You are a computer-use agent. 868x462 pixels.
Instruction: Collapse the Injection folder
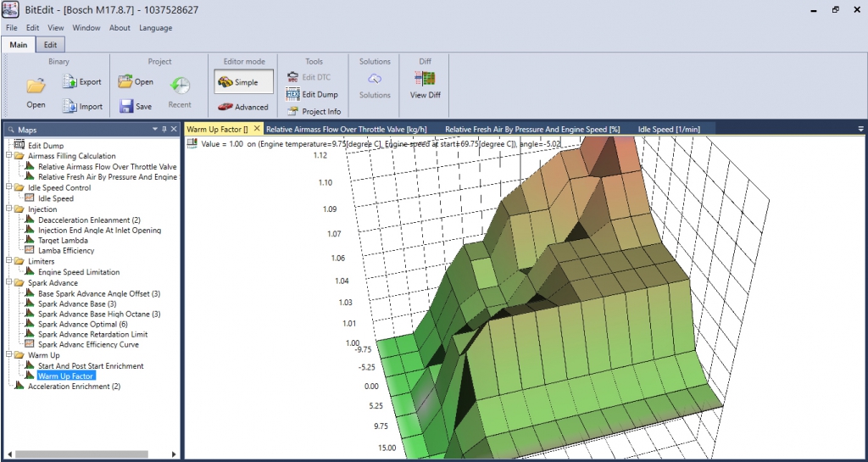click(x=8, y=209)
